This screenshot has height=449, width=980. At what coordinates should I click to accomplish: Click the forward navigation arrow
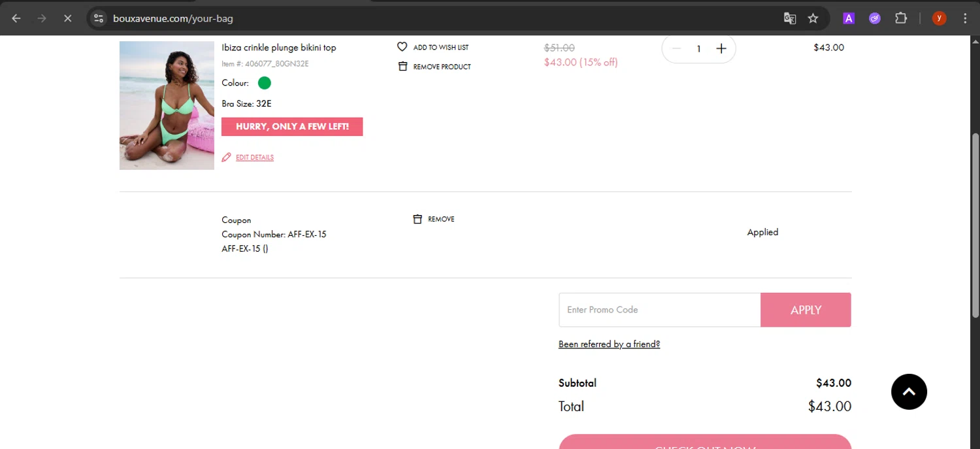point(42,18)
